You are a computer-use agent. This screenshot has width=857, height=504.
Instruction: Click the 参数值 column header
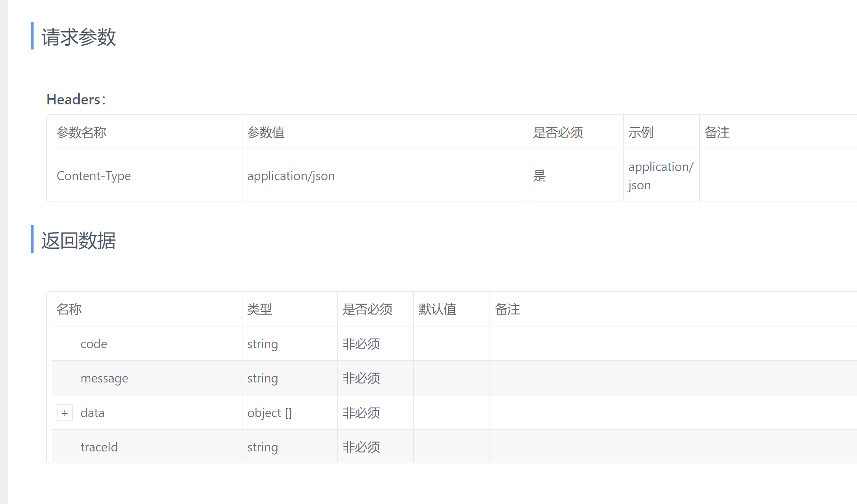tap(266, 132)
